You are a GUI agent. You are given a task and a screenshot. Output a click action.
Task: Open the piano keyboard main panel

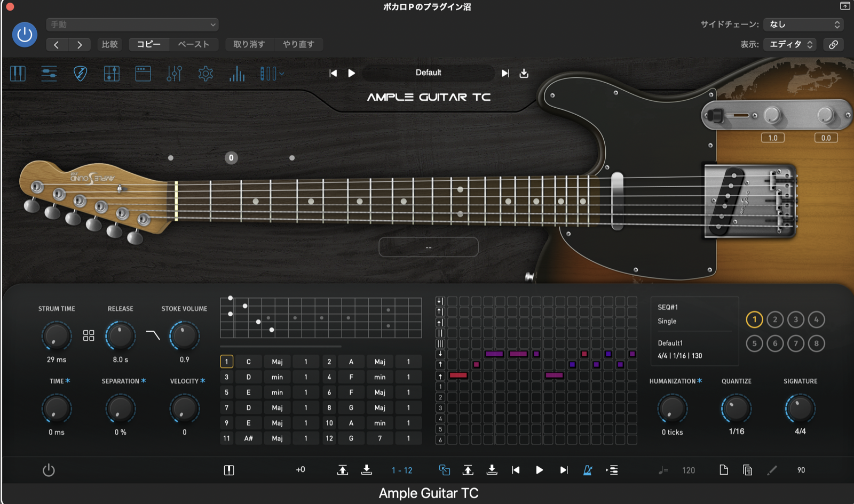click(x=18, y=73)
